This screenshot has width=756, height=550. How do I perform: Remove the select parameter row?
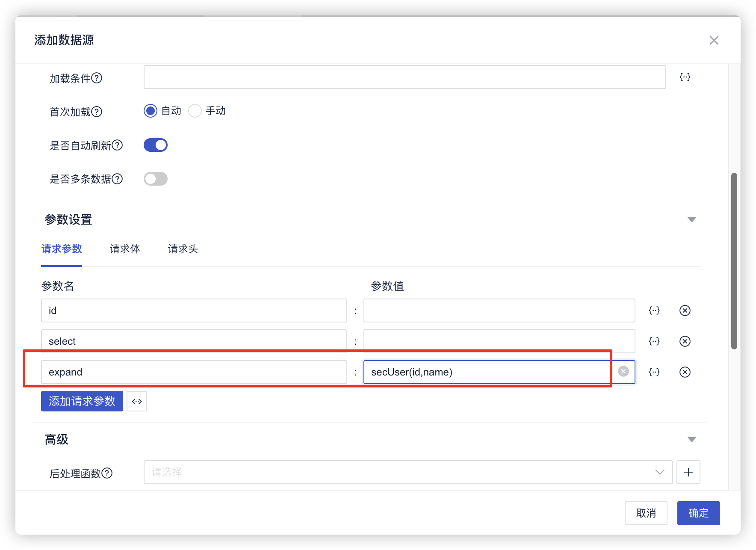[x=685, y=341]
